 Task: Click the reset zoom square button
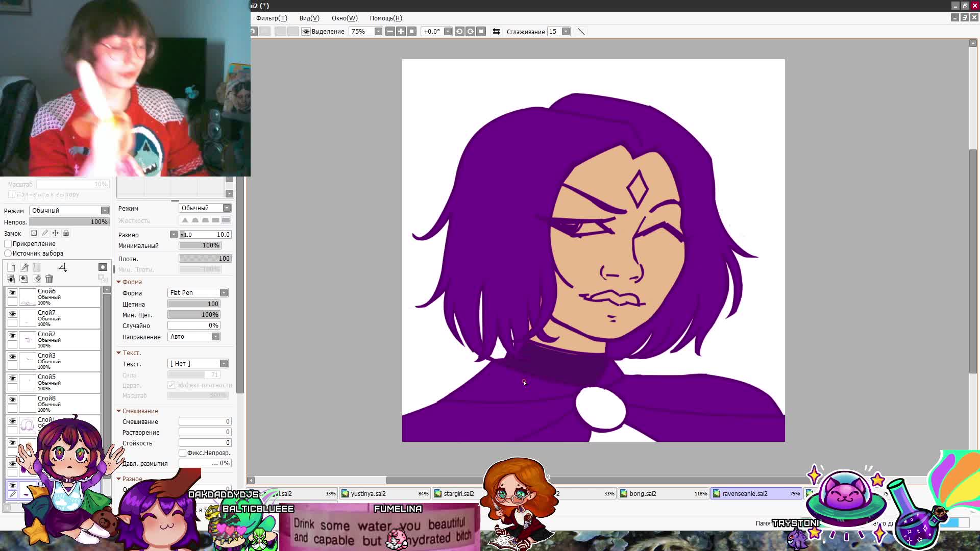(x=412, y=32)
